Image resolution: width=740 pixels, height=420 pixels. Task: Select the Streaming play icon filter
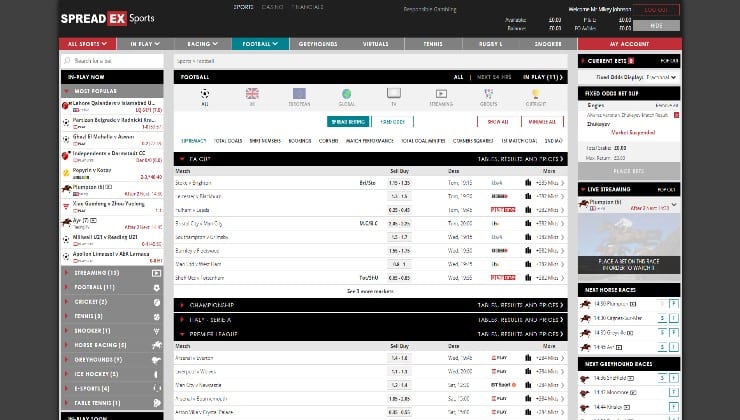click(x=441, y=93)
